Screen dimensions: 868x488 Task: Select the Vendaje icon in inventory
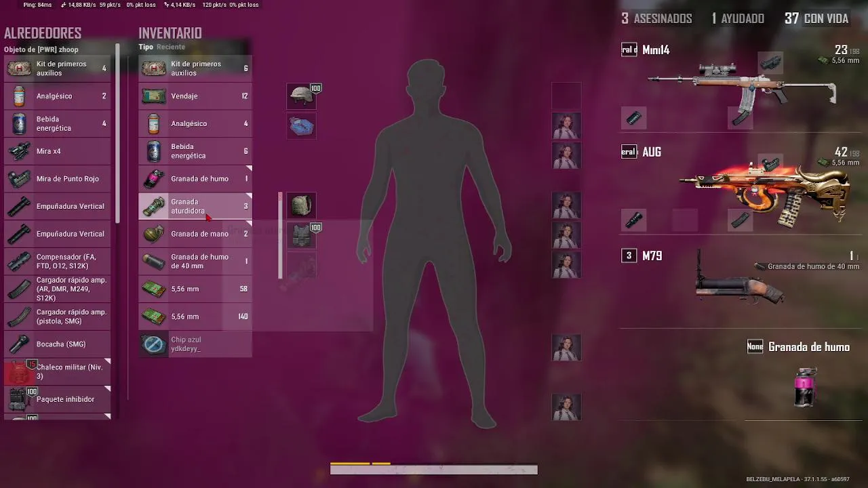pyautogui.click(x=154, y=96)
